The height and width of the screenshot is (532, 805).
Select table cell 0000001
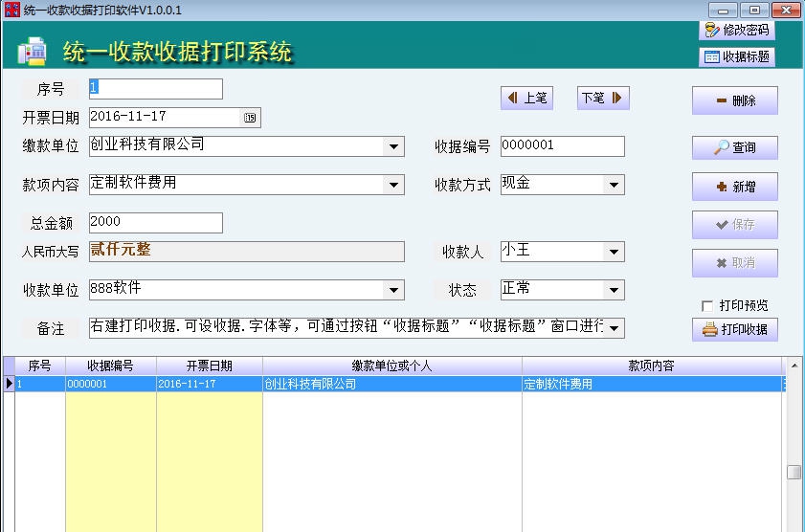click(x=110, y=384)
